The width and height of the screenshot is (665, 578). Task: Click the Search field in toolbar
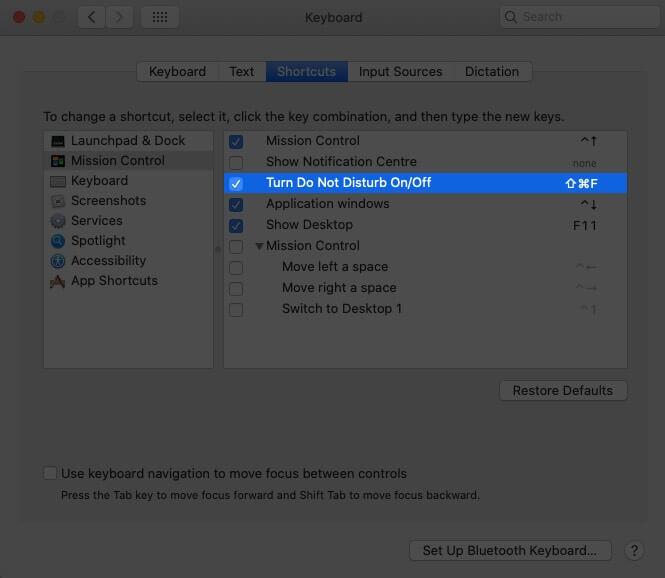pyautogui.click(x=579, y=17)
